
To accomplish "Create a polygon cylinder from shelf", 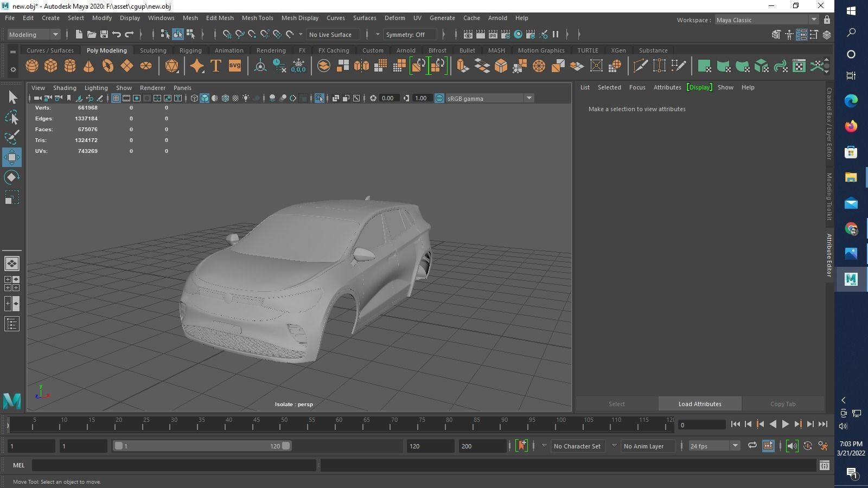I will (70, 66).
